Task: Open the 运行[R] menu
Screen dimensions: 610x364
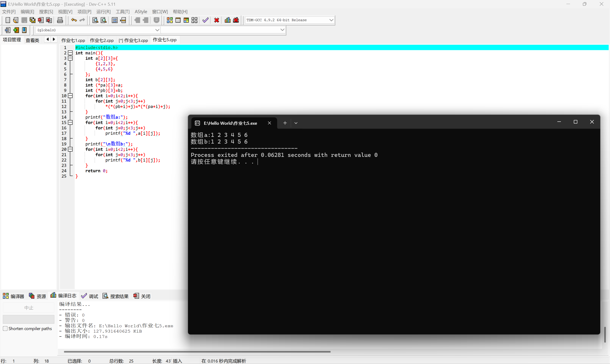Action: (103, 11)
